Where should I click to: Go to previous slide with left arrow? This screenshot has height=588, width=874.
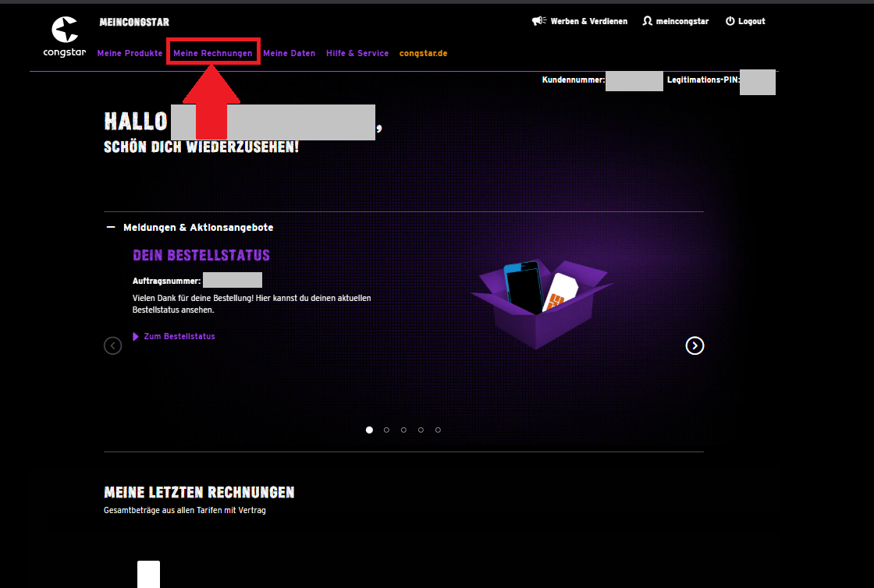(113, 345)
